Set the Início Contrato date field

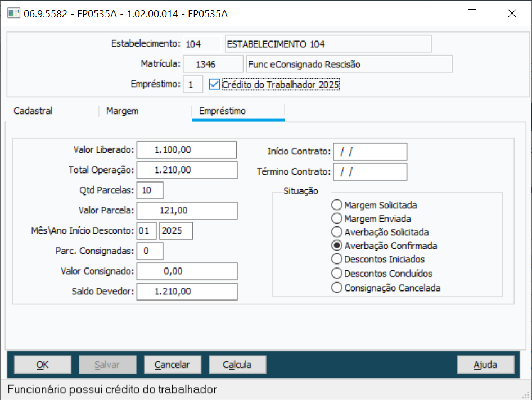coord(370,152)
